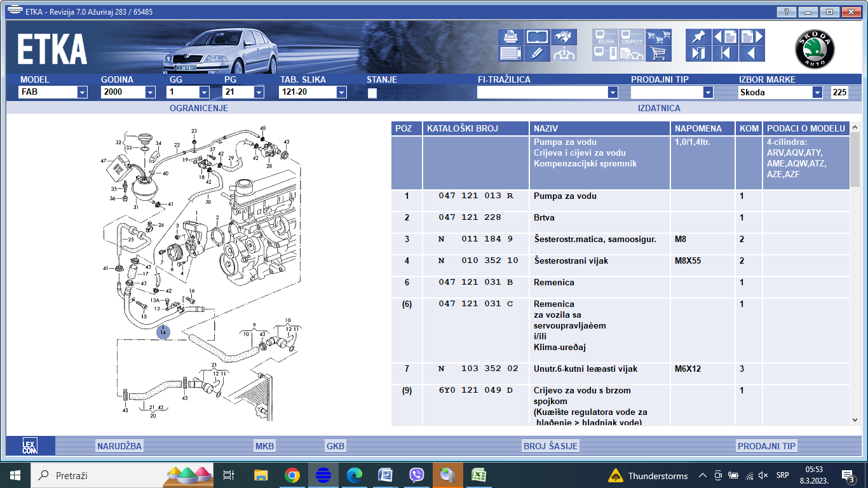Expand the MODEL dropdown showing FAB
This screenshot has width=868, height=488.
pos(82,92)
